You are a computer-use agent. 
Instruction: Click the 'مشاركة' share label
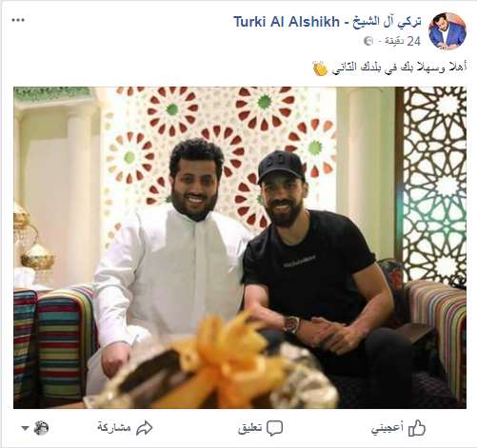tap(114, 427)
